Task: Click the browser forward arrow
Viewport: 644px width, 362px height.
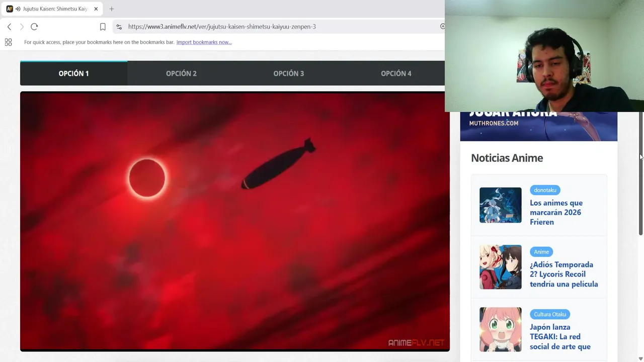Action: [22, 27]
